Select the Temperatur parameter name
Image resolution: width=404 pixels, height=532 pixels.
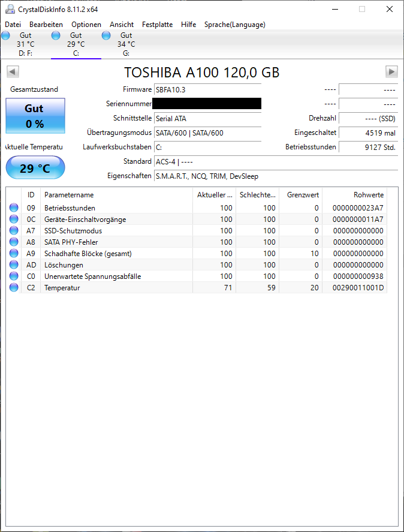[x=62, y=288]
